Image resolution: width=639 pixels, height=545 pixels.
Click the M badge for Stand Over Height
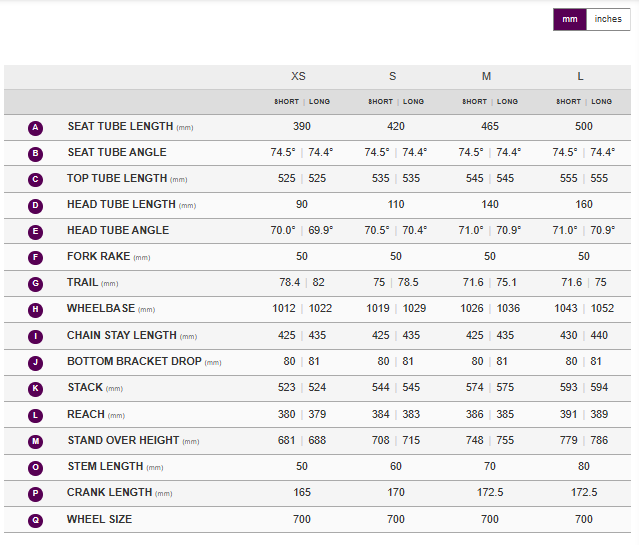pos(36,441)
